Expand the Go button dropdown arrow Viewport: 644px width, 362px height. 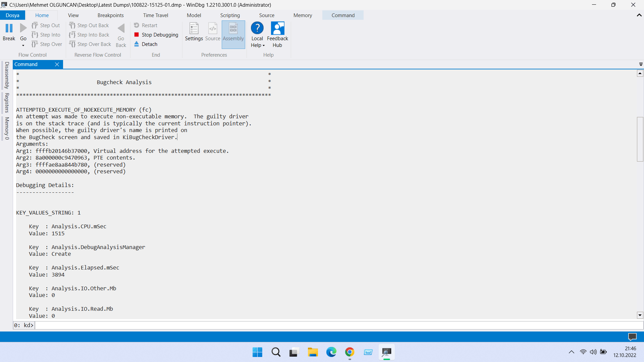(x=23, y=46)
